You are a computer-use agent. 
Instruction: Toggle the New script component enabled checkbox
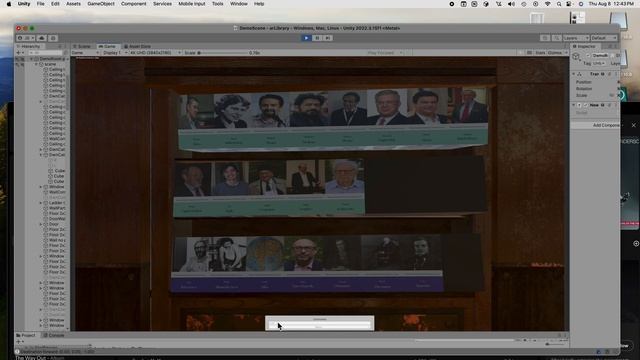click(585, 105)
